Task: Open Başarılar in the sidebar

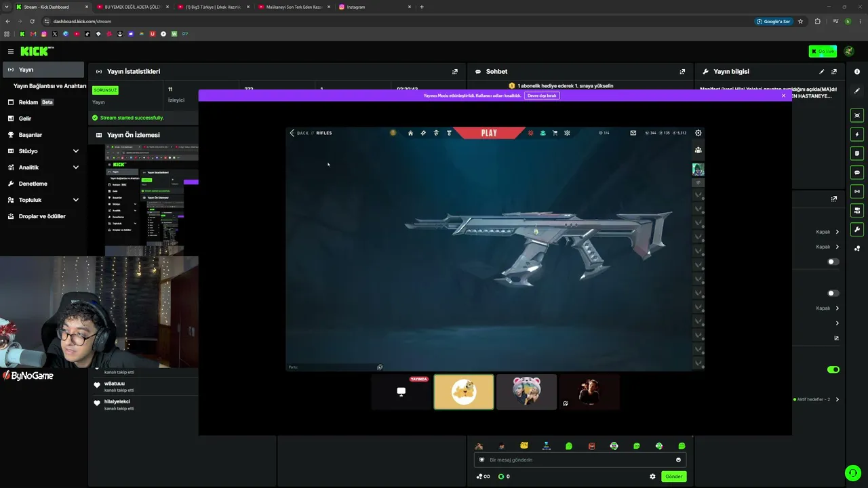Action: 44,135
